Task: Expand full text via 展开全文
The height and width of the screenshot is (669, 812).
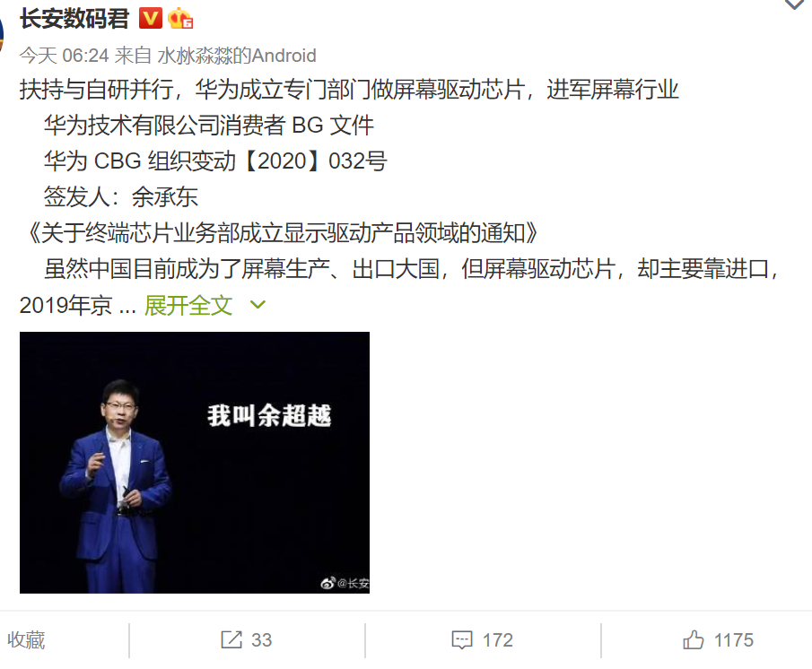Action: click(x=188, y=305)
